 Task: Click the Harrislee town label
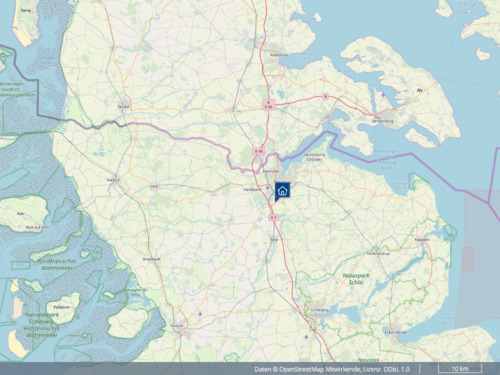[x=271, y=171]
